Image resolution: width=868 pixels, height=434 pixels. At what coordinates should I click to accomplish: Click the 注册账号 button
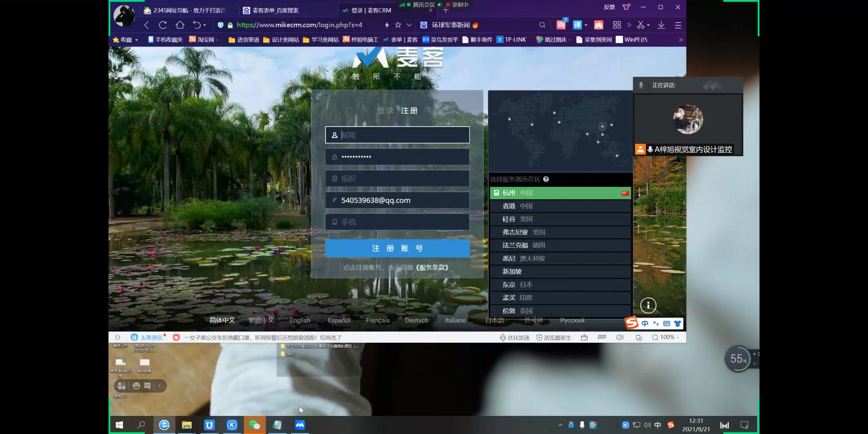397,248
